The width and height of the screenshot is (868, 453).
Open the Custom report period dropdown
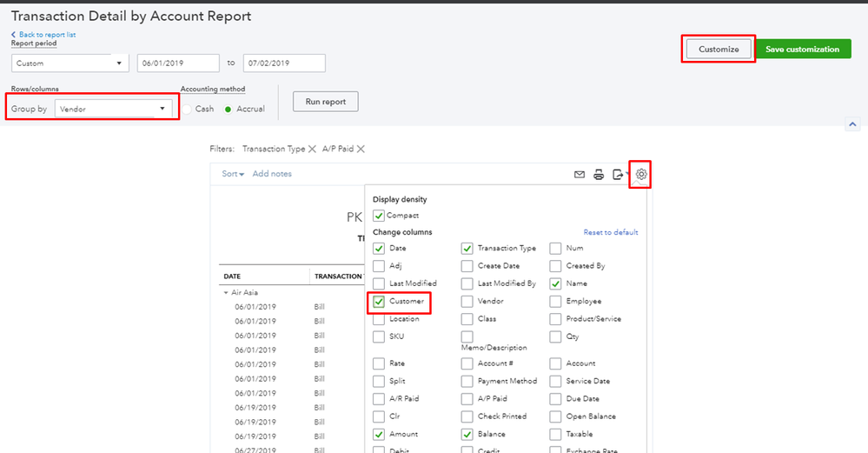point(70,63)
